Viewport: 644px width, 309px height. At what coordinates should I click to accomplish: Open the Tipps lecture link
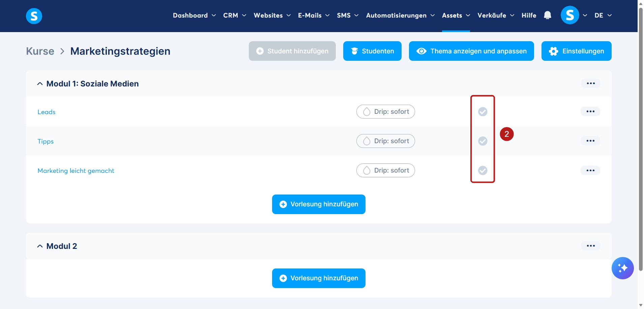click(46, 141)
